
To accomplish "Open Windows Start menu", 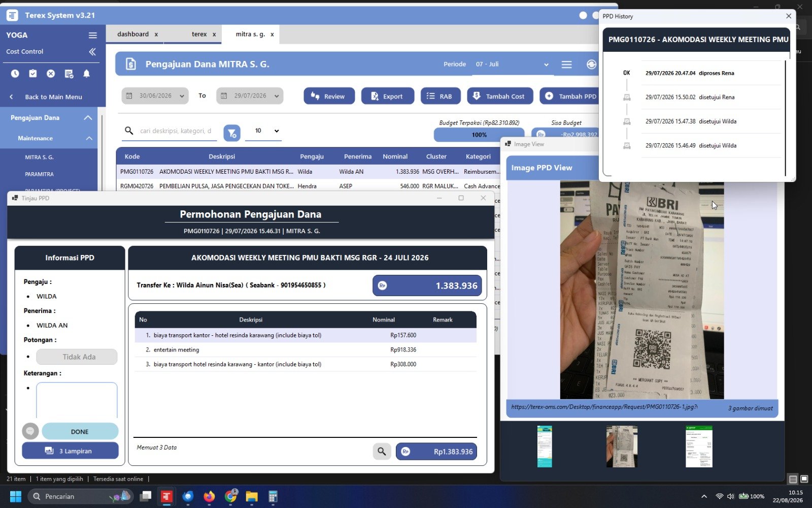I will [16, 496].
